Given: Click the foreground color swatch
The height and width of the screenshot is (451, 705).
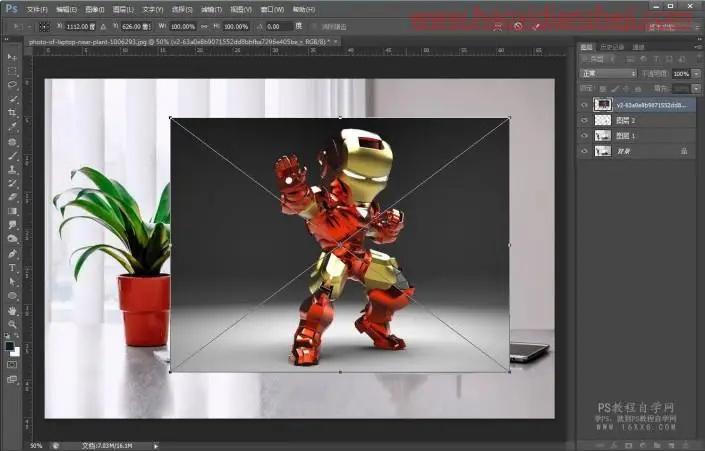Looking at the screenshot, I should (x=9, y=346).
